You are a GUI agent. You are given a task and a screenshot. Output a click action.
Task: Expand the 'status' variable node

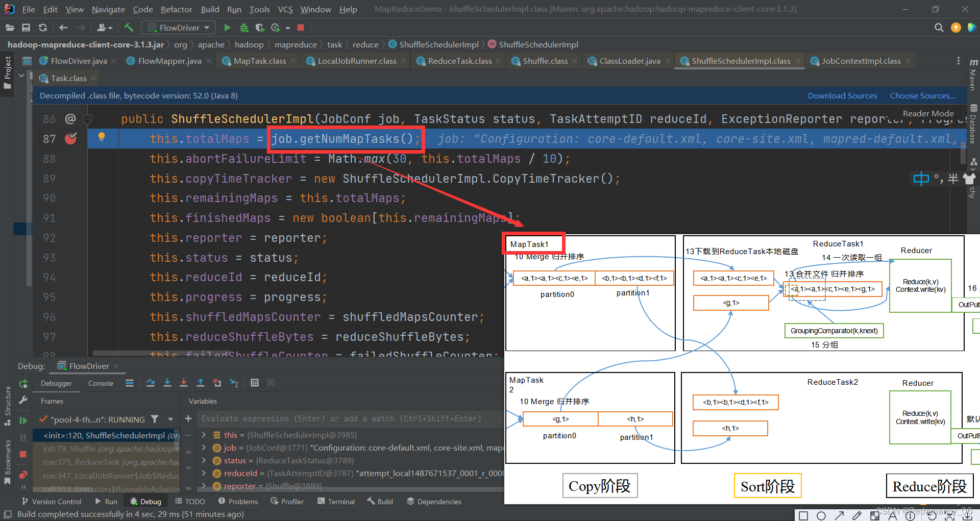point(204,460)
